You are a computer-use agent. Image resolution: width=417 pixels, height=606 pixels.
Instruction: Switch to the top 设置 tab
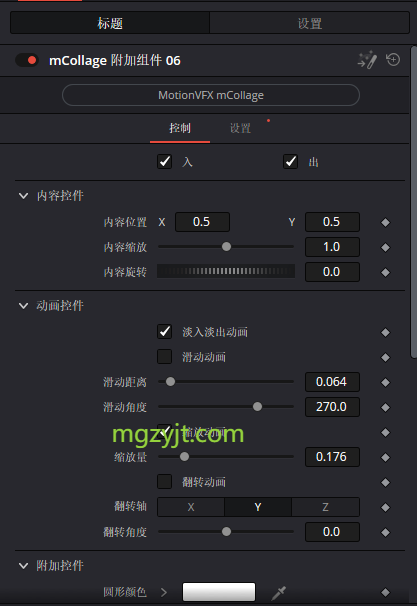(x=310, y=23)
